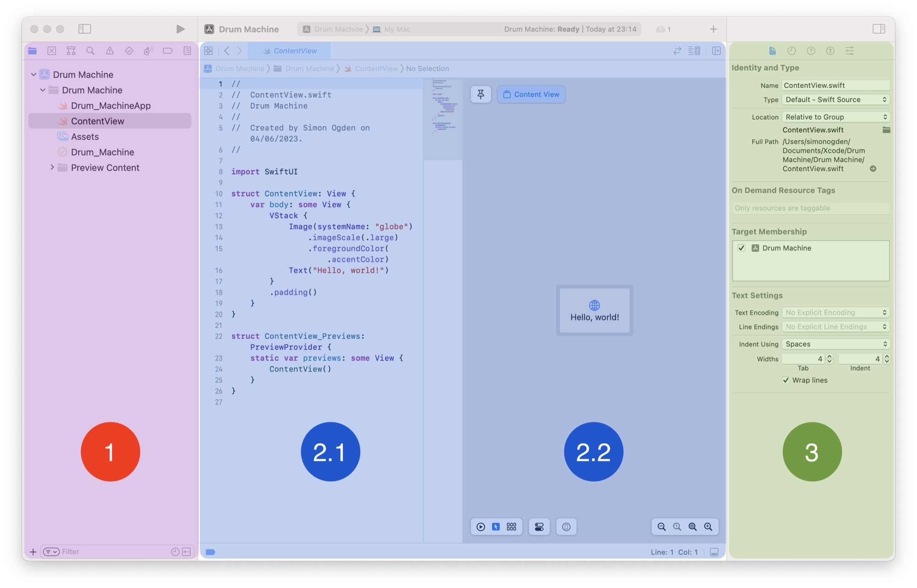Add a new file with the plus button

click(x=33, y=552)
